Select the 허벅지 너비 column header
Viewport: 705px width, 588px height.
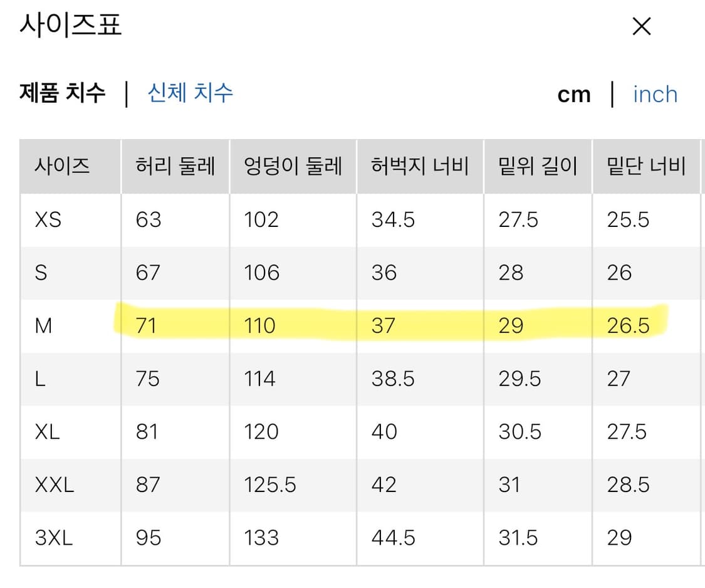tap(419, 165)
